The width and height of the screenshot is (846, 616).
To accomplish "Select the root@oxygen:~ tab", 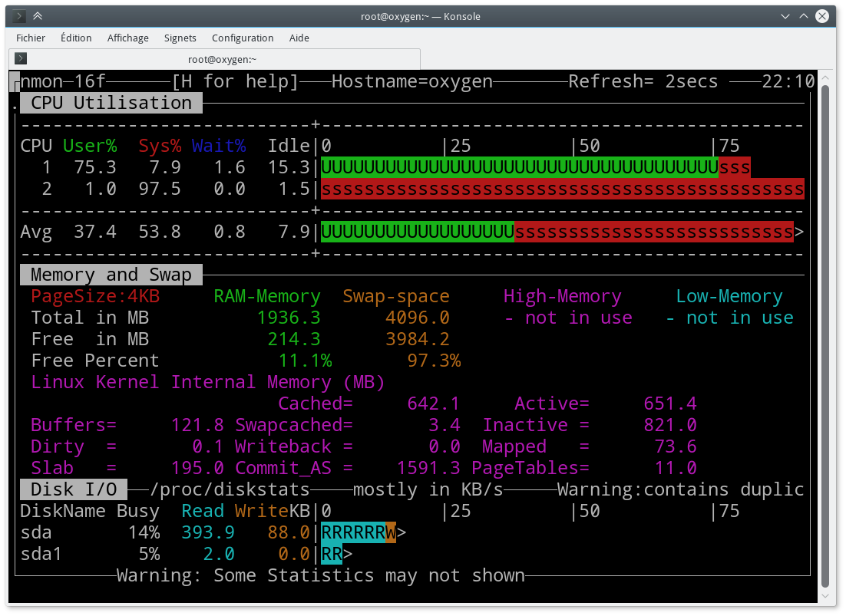I will pos(215,59).
